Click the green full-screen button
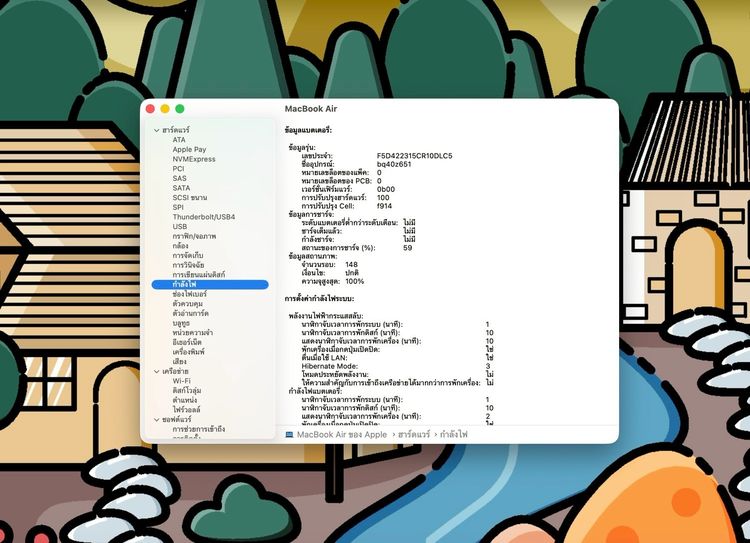Screen dimensions: 750x543 [x=180, y=109]
